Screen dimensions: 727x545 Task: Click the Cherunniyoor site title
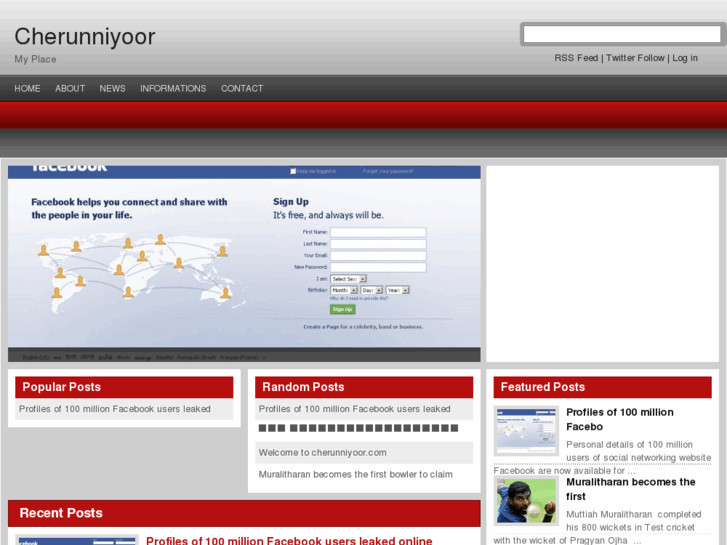tap(85, 37)
